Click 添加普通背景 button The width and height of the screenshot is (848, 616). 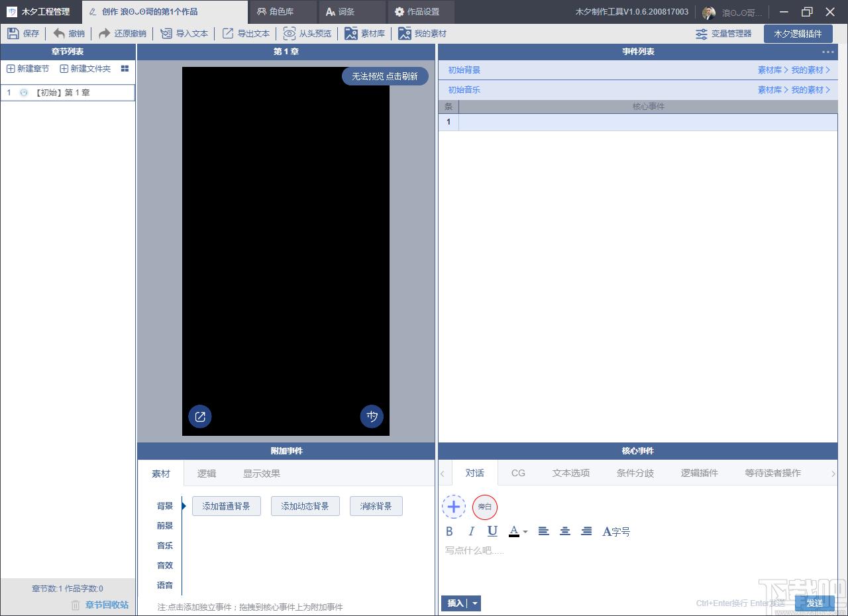point(226,506)
